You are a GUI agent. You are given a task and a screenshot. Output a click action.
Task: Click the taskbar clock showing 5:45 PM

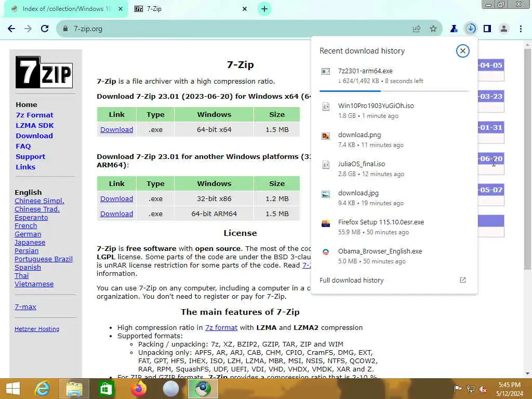(x=509, y=389)
